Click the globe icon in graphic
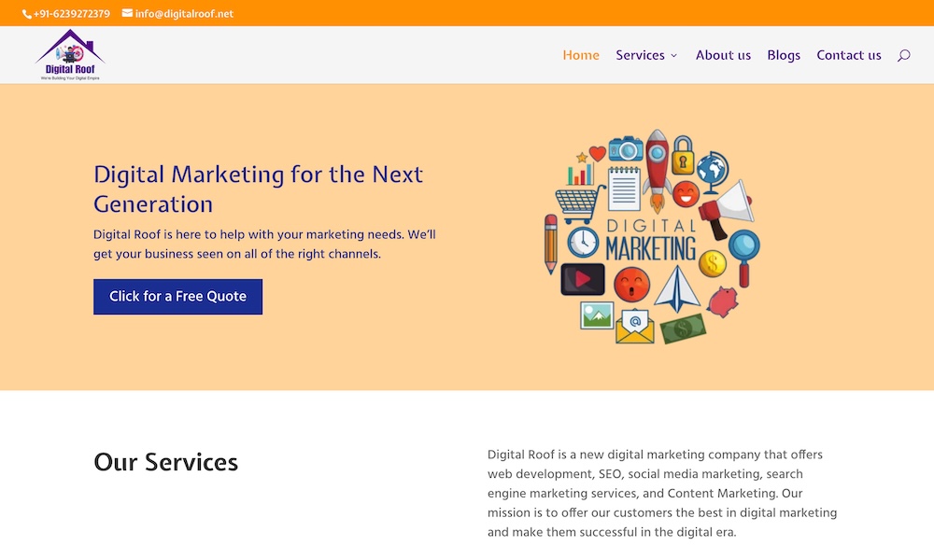The width and height of the screenshot is (934, 560). pyautogui.click(x=712, y=169)
